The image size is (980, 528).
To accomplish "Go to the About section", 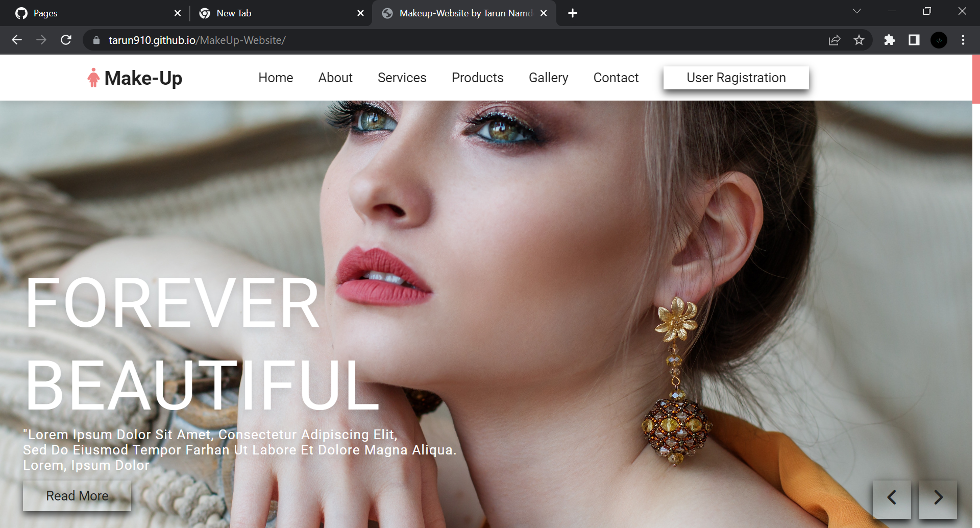I will point(335,78).
